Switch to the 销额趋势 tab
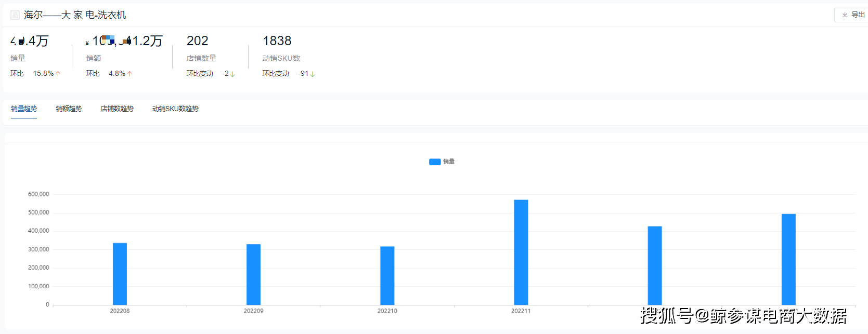This screenshot has height=334, width=868. coord(69,109)
